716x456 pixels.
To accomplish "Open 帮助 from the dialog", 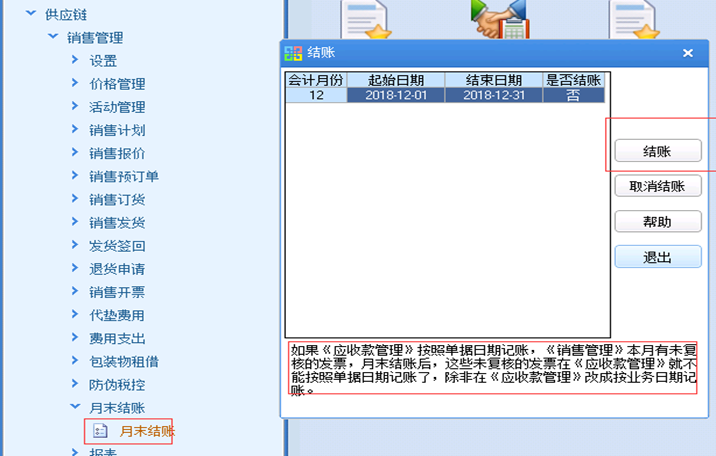I will [x=657, y=221].
